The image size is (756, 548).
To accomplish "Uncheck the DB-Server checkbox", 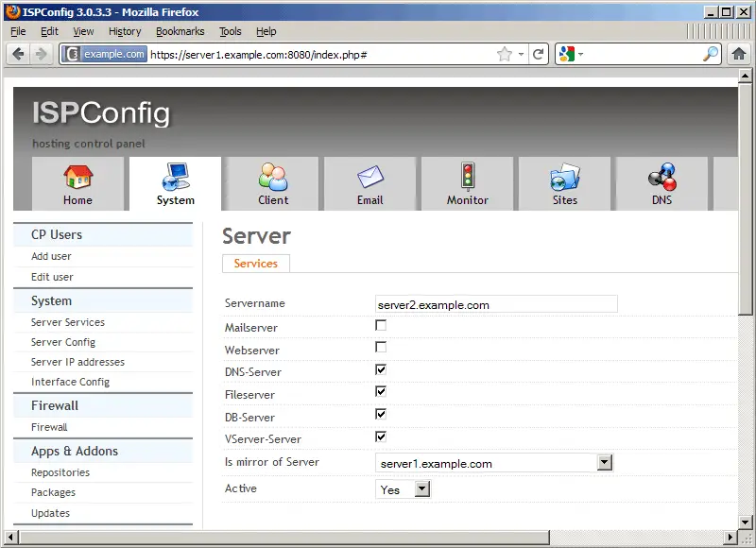I will tap(381, 414).
